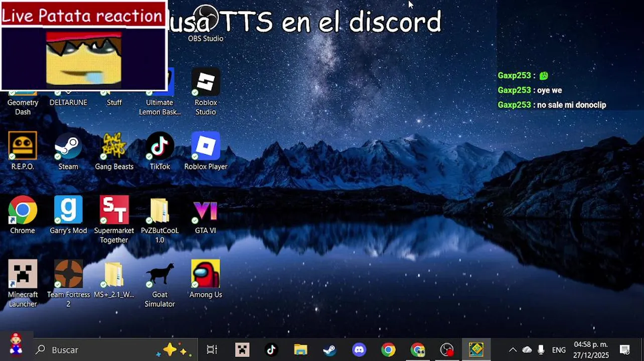
Task: Click the Buscar taskbar search box
Action: [115, 350]
